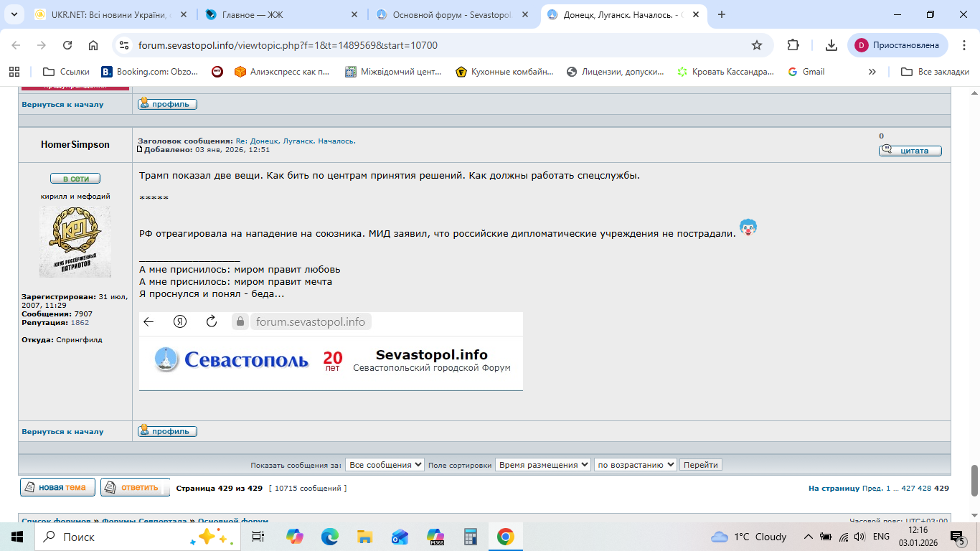Screen dimensions: 980x551
Task: Show Chrome downloads
Action: (x=831, y=45)
